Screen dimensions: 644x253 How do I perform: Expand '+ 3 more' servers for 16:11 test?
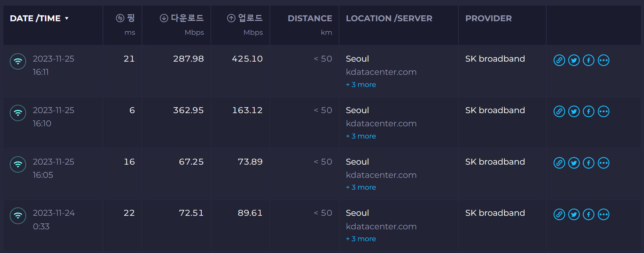(x=361, y=85)
